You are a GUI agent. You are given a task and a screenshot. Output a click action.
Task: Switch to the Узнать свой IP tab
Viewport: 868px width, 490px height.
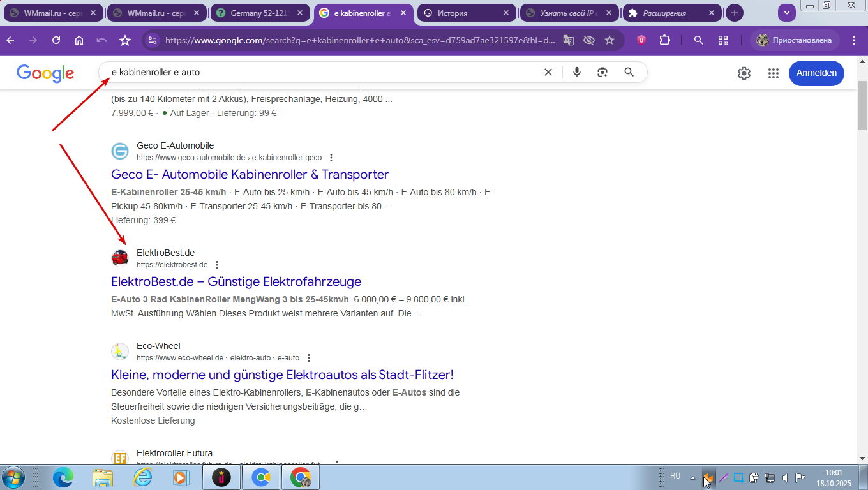pyautogui.click(x=570, y=13)
